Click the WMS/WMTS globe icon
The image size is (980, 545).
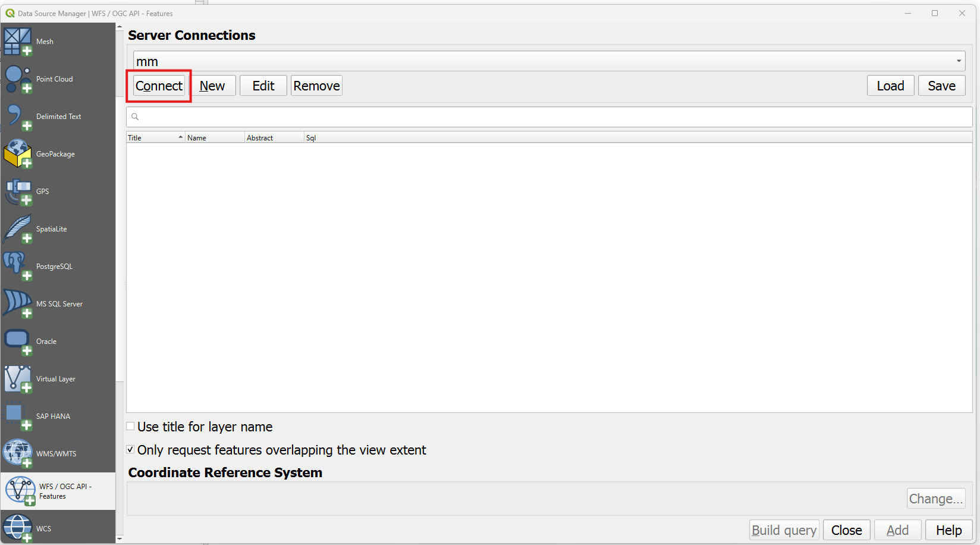pyautogui.click(x=17, y=453)
